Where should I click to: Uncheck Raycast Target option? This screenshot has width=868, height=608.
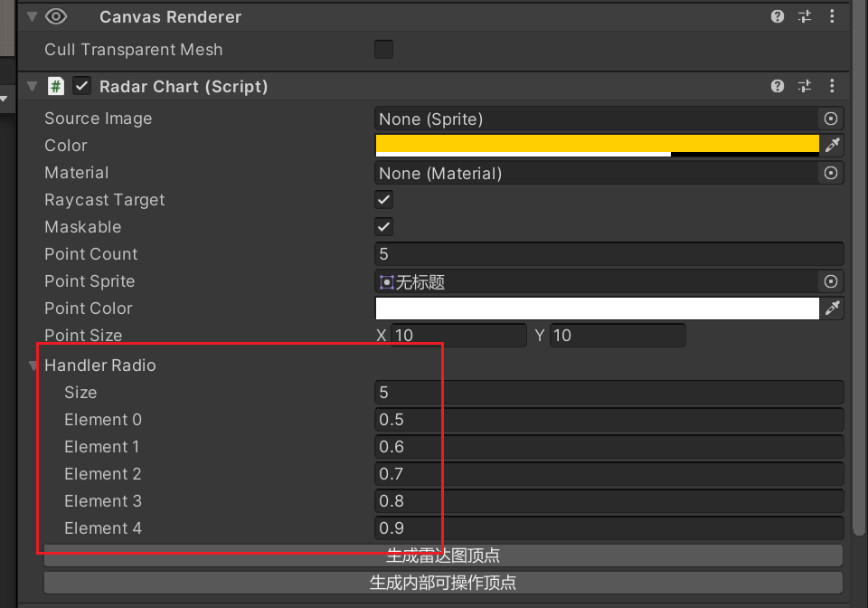click(x=384, y=200)
